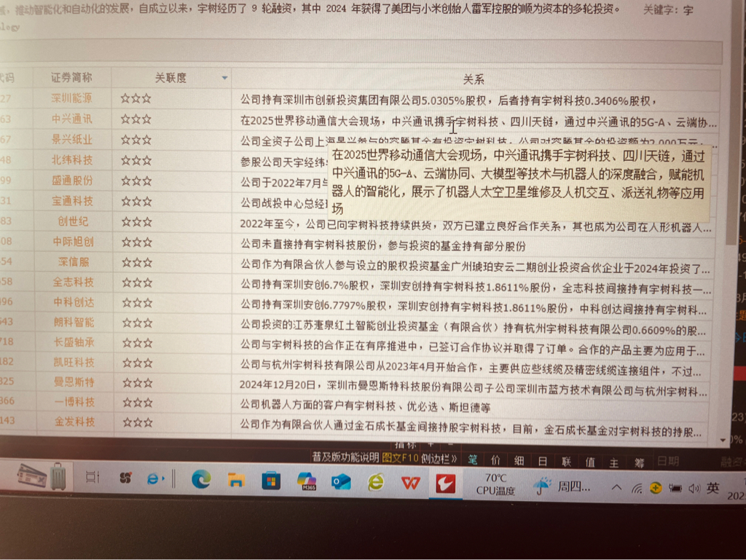Open the 中科创达 stock link
This screenshot has width=746, height=560.
coord(74,302)
